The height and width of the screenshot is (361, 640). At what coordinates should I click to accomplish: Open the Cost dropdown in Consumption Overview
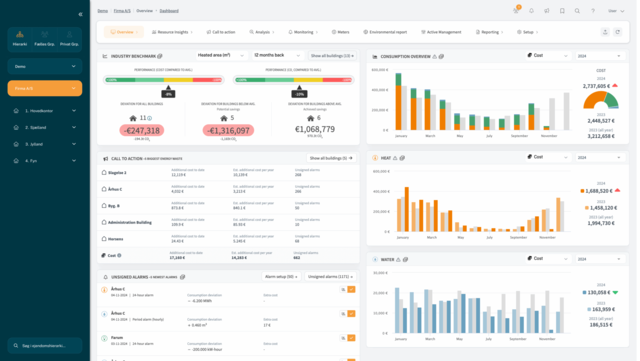(548, 56)
